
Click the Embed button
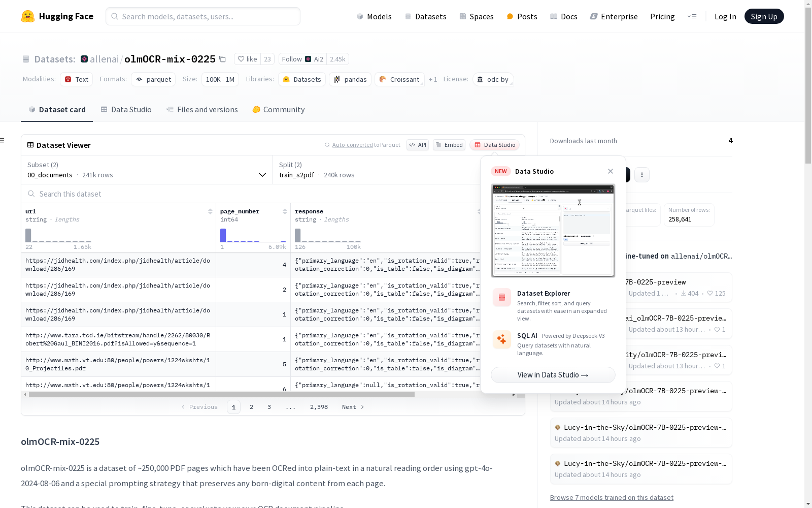(x=449, y=145)
